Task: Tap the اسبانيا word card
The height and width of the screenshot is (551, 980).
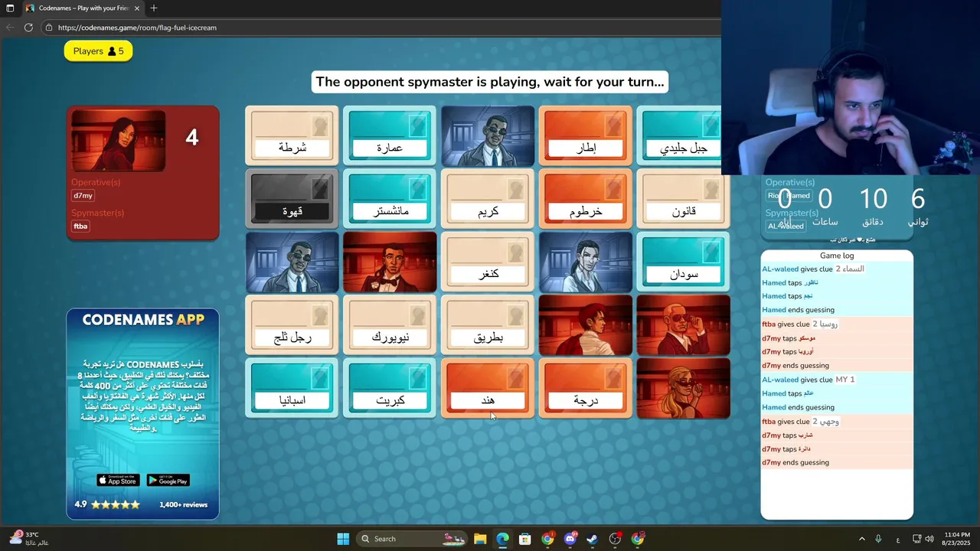Action: (292, 389)
